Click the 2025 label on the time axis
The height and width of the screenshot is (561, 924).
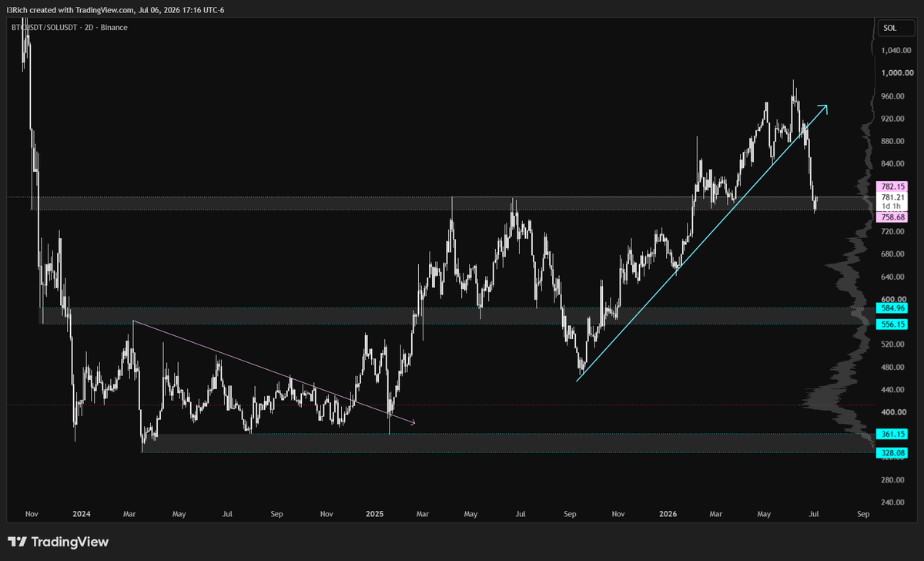(375, 513)
